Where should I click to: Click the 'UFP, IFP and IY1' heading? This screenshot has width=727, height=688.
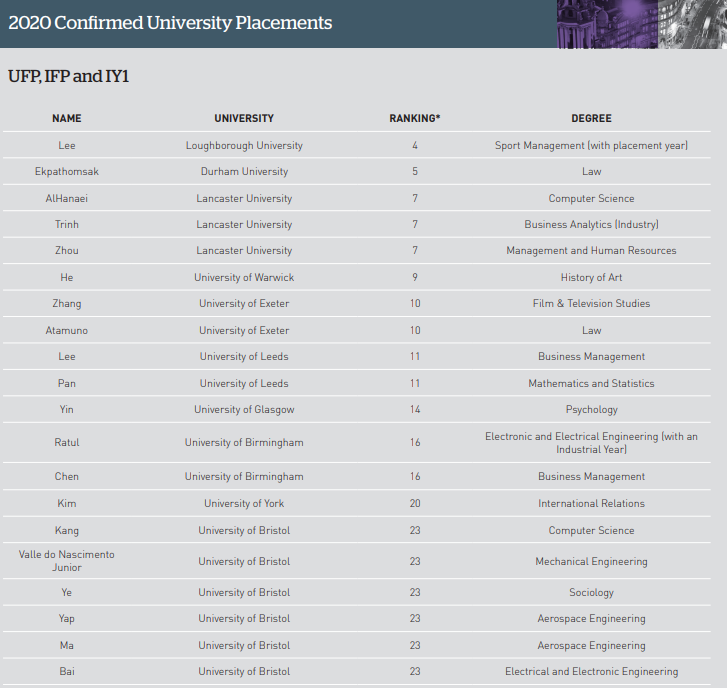pyautogui.click(x=68, y=76)
